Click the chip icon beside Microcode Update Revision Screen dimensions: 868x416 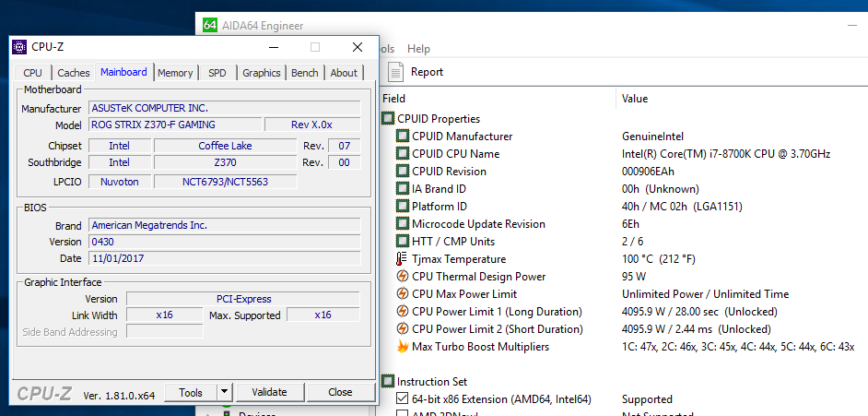[403, 224]
